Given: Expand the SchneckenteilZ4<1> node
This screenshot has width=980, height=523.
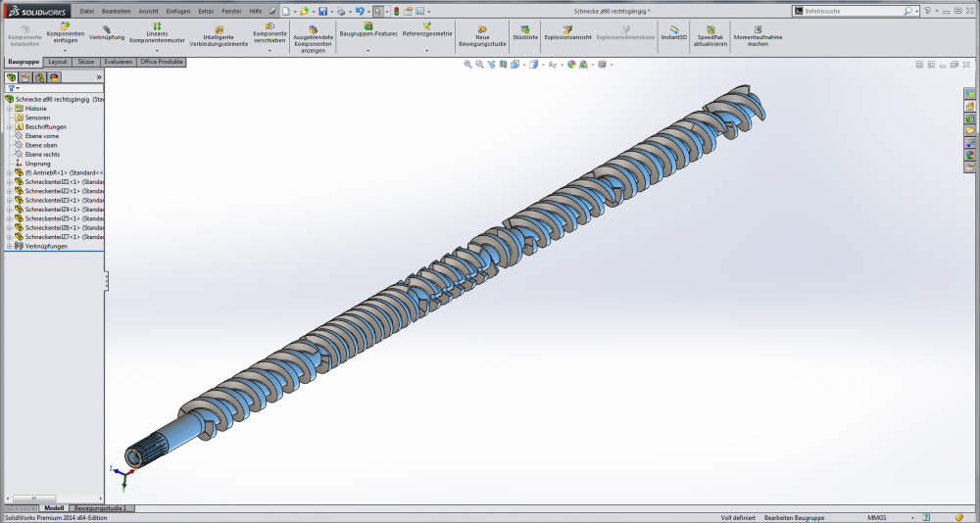Looking at the screenshot, I should point(10,210).
